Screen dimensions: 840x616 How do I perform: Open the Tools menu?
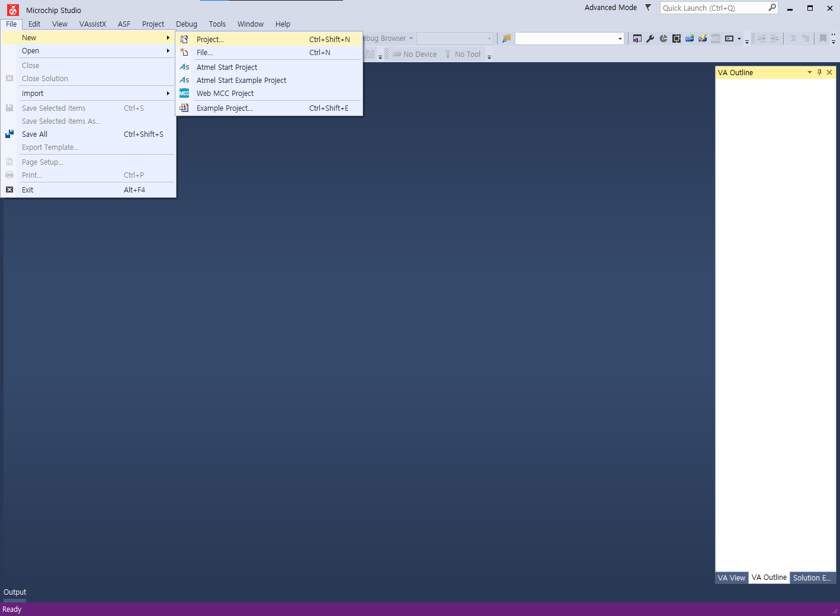click(x=217, y=24)
